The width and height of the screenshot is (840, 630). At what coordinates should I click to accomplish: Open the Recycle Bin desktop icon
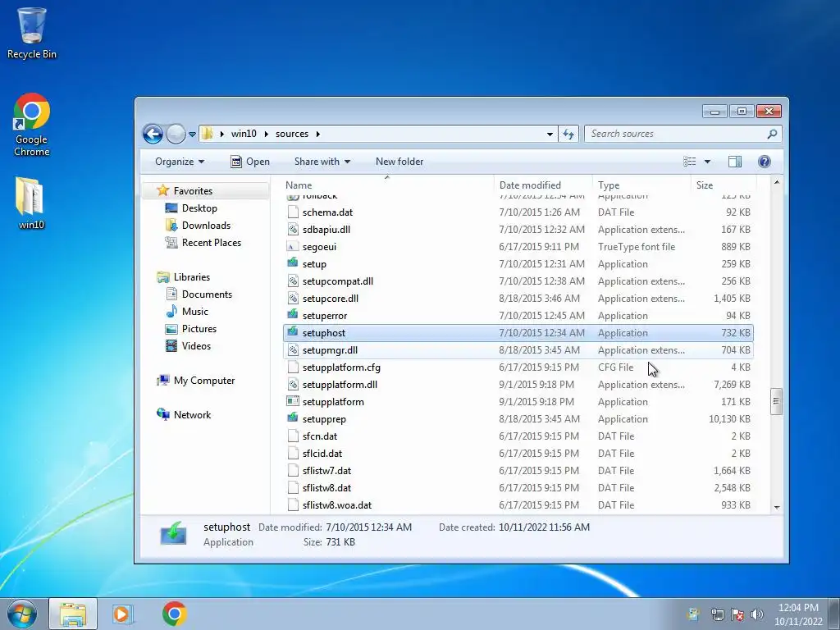[32, 33]
